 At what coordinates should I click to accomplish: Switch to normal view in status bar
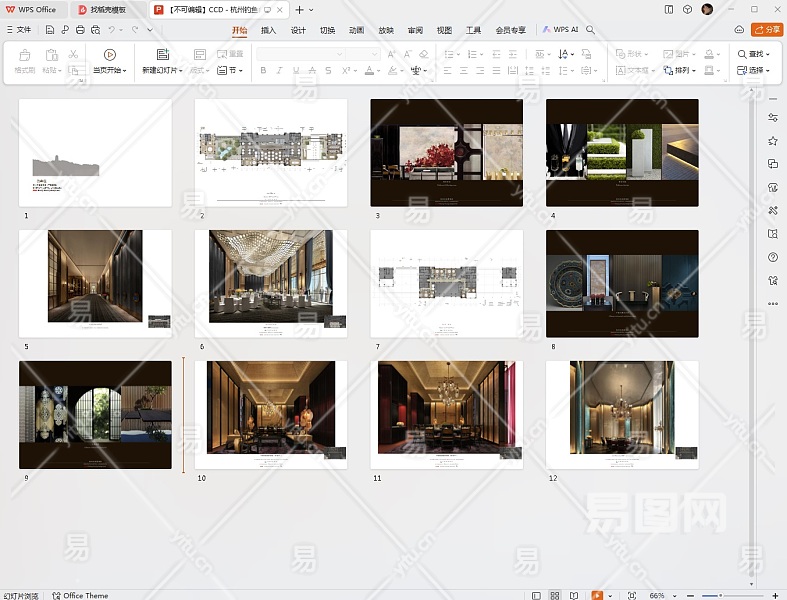(535, 595)
